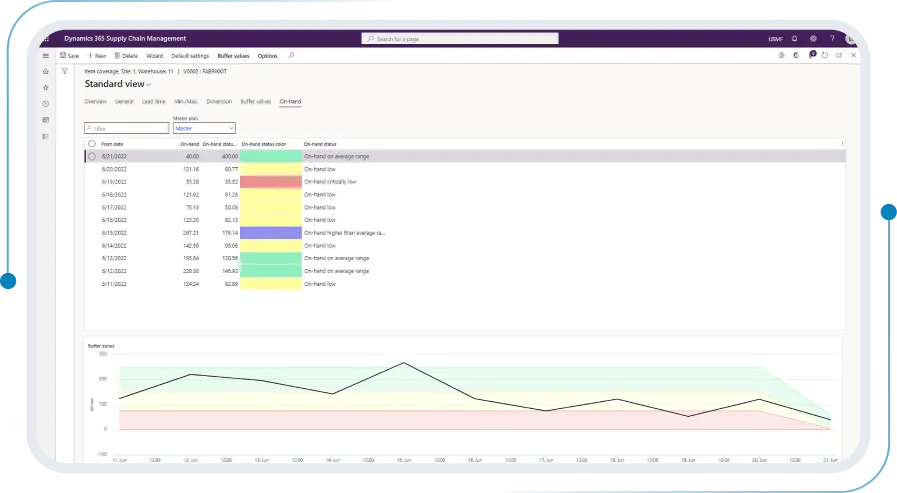Select the 6/11/2022 date cell
This screenshot has height=493, width=897.
pyautogui.click(x=114, y=284)
